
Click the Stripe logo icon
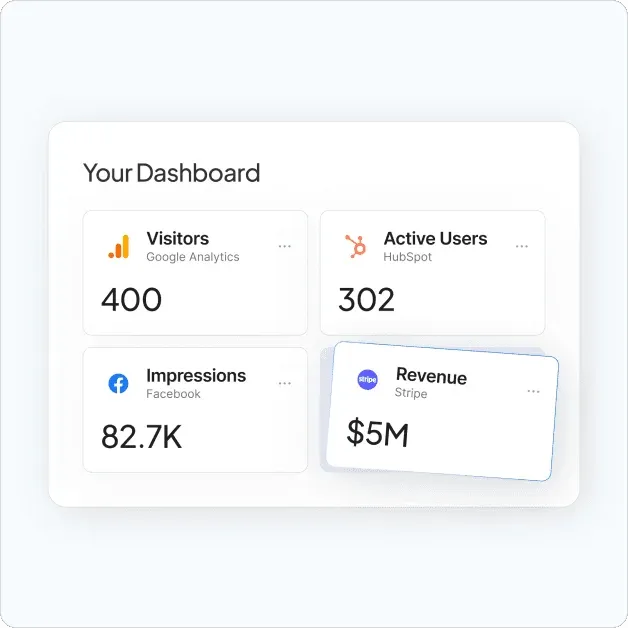click(x=368, y=380)
